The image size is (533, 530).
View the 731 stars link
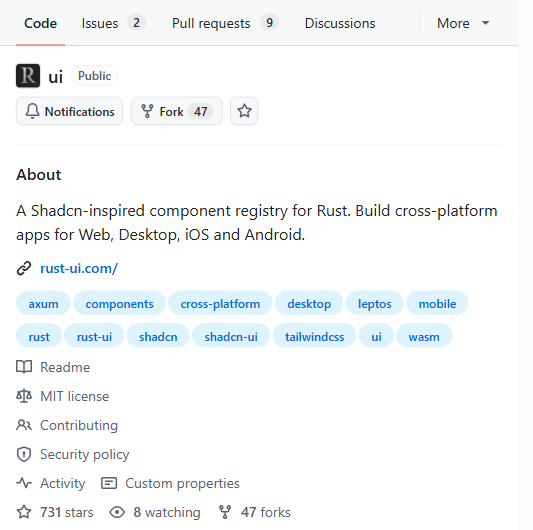(67, 512)
